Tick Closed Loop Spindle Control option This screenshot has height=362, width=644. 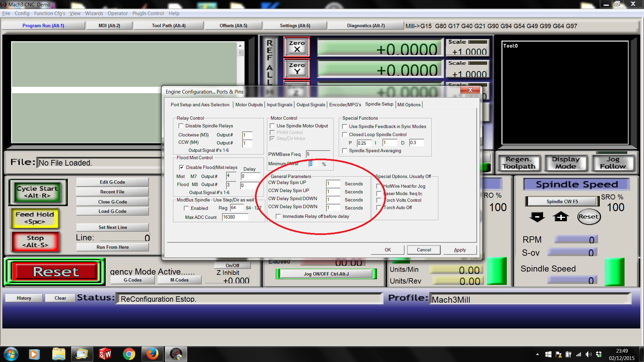[x=344, y=135]
